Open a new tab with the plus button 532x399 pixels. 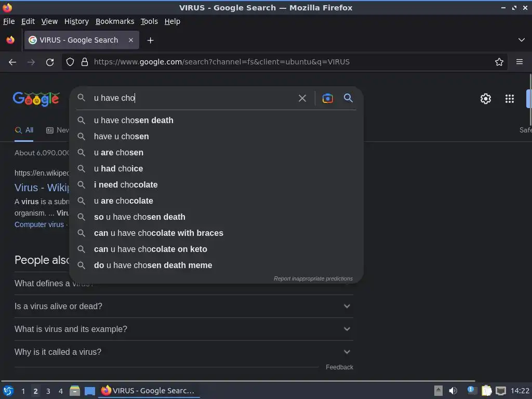pyautogui.click(x=150, y=41)
